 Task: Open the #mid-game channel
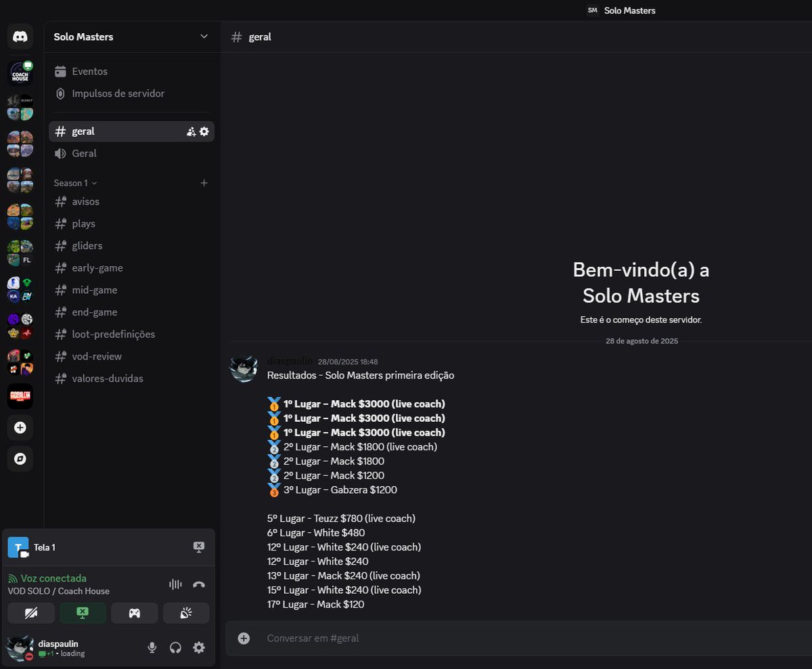coord(131,290)
